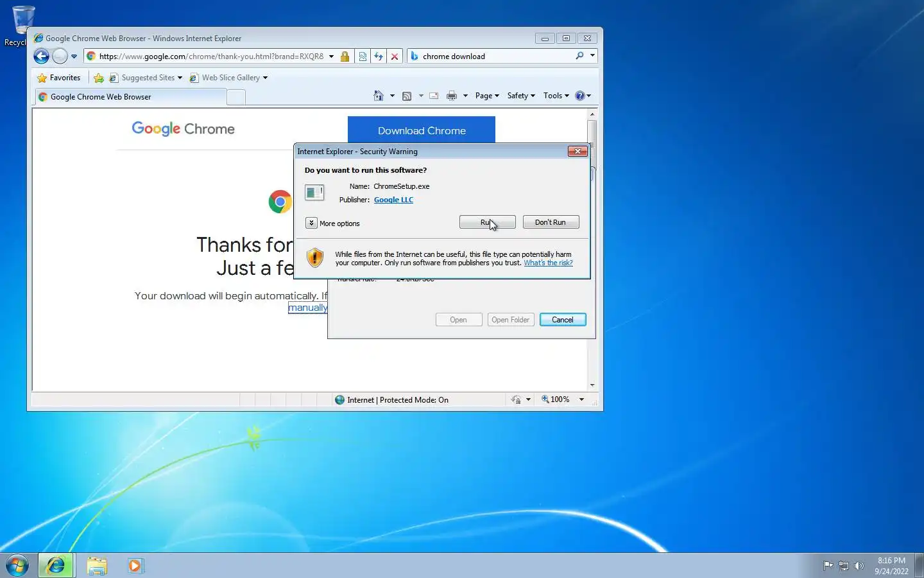Open the Google LLC publisher link
The height and width of the screenshot is (578, 924).
click(393, 200)
